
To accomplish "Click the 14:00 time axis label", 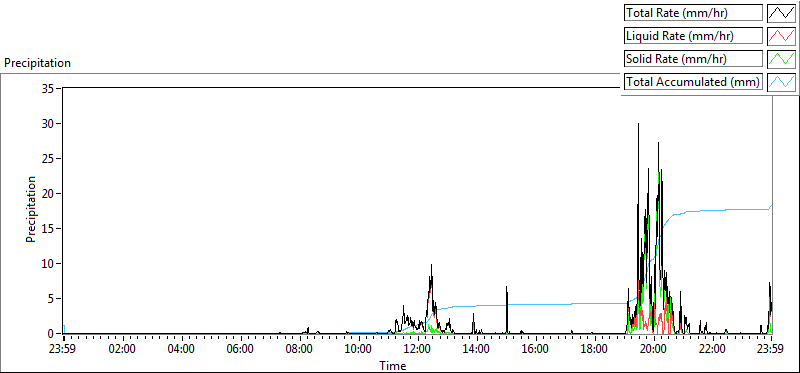I will [477, 350].
